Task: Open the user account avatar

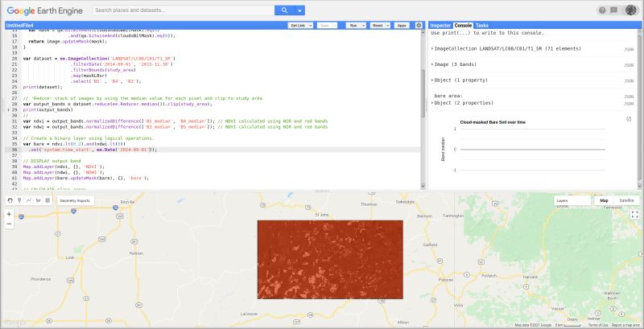Action: pyautogui.click(x=630, y=10)
